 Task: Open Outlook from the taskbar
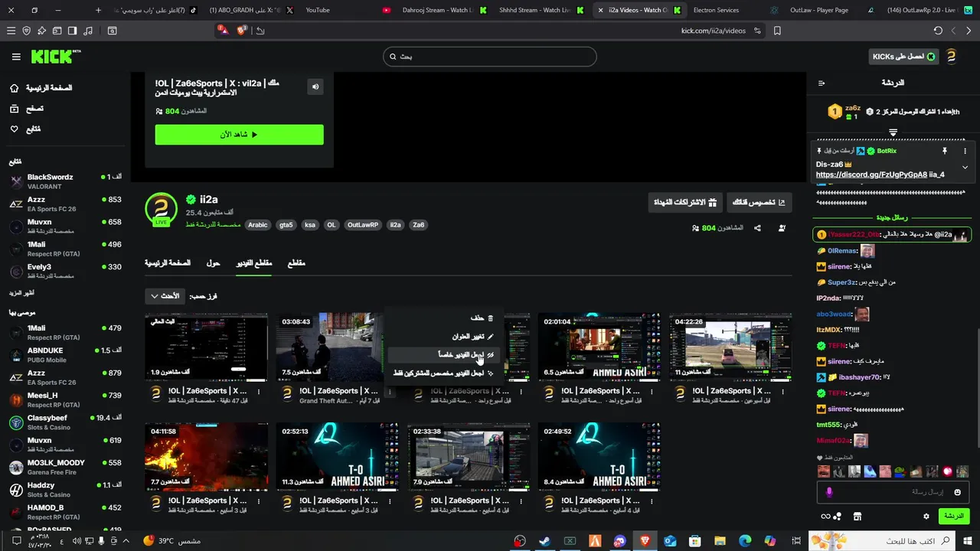pyautogui.click(x=670, y=541)
